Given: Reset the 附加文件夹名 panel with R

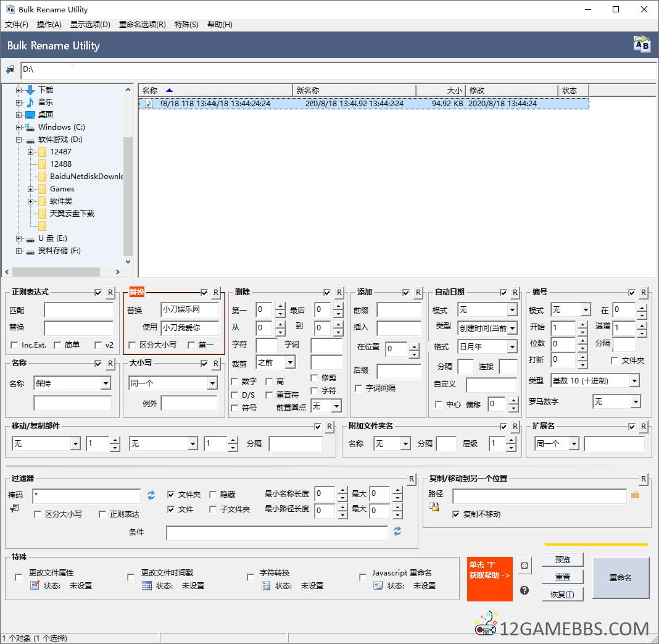Looking at the screenshot, I should coord(515,427).
